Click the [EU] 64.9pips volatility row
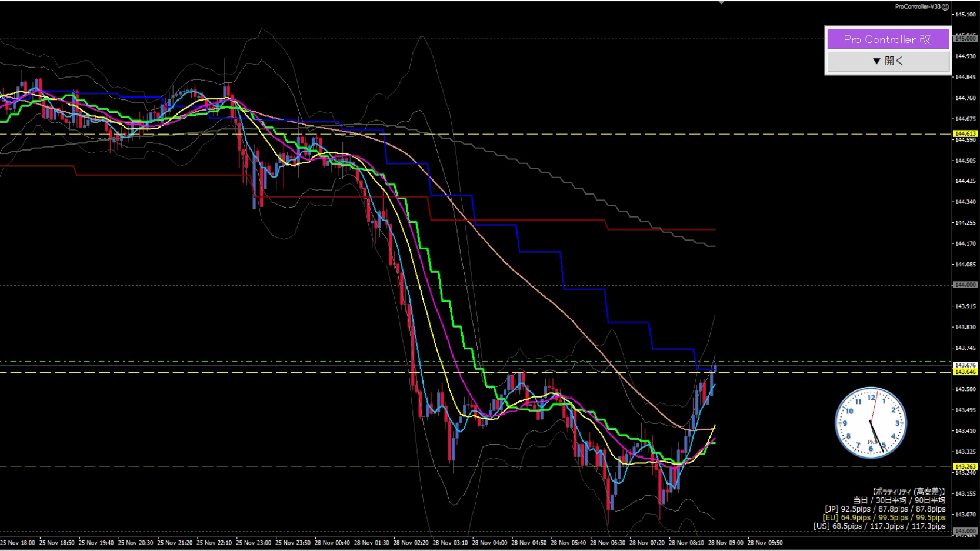Viewport: 980px width, 551px height. pyautogui.click(x=884, y=517)
